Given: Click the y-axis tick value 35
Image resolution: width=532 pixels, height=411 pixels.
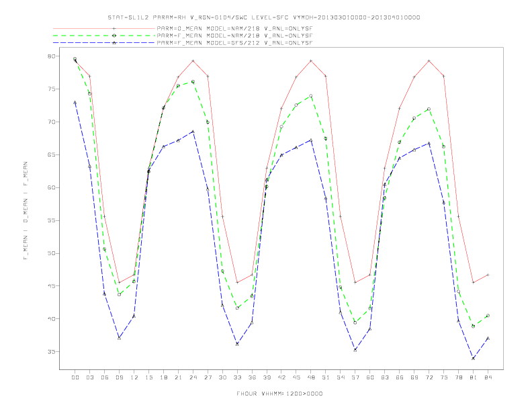Looking at the screenshot, I should 52,352.
